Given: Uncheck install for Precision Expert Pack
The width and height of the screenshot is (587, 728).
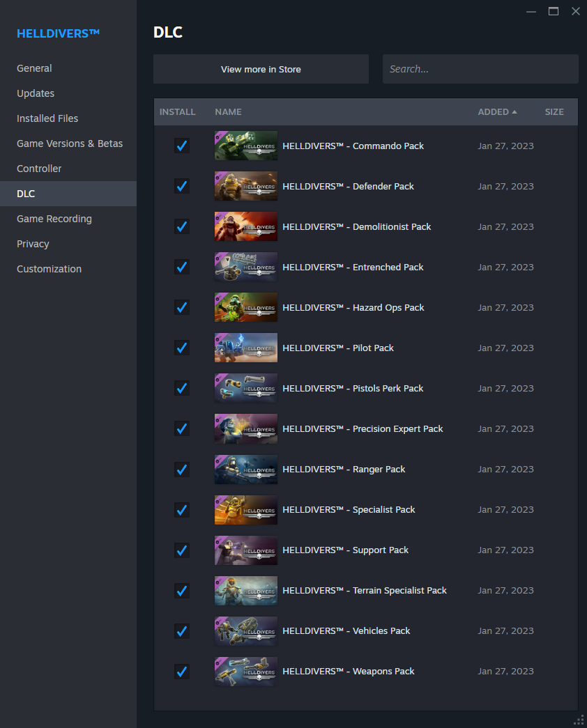Looking at the screenshot, I should pos(182,428).
